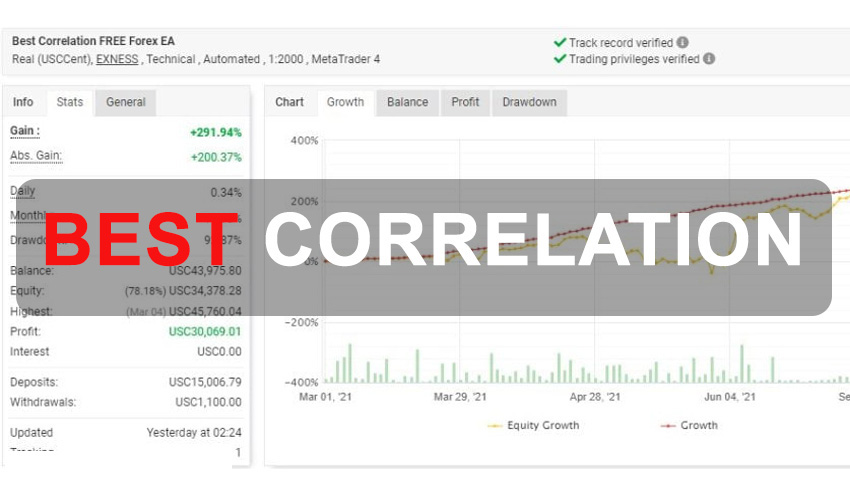Click the Jun 04, '21 axis label
Viewport: 850px width, 500px height.
[x=730, y=397]
